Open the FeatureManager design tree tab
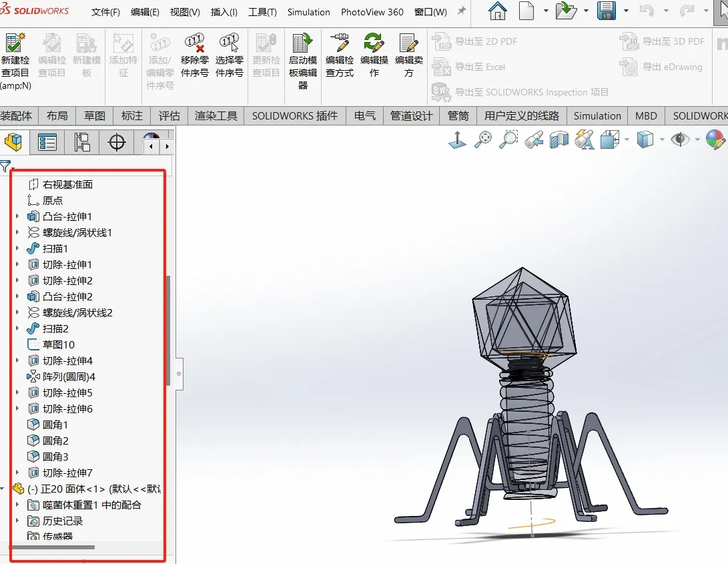The height and width of the screenshot is (564, 728). (13, 142)
